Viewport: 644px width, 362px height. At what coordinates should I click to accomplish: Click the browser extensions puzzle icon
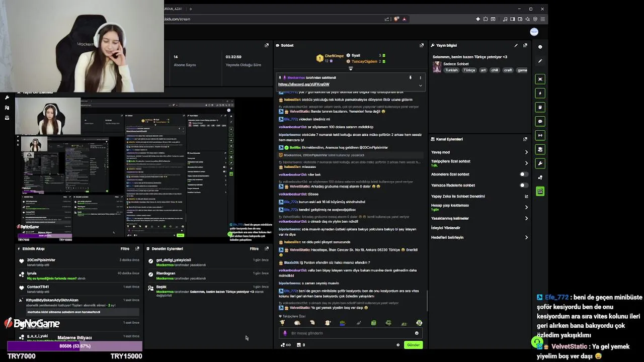[x=485, y=19]
